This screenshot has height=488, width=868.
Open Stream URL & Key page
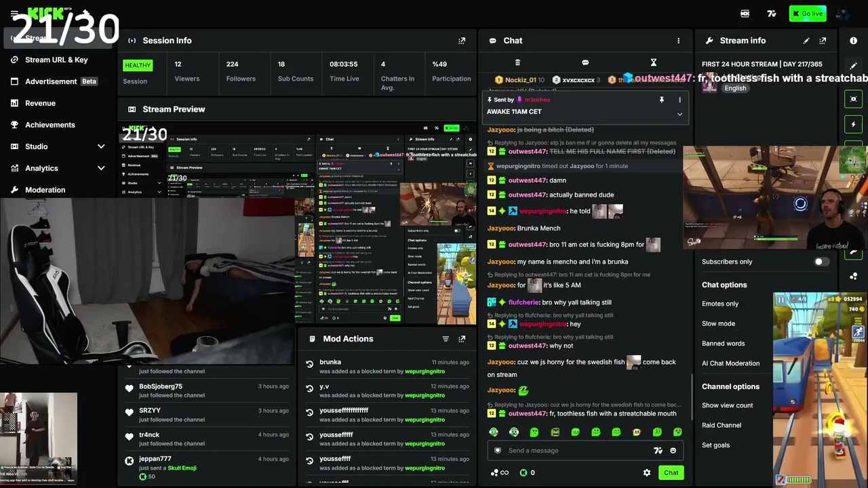56,60
